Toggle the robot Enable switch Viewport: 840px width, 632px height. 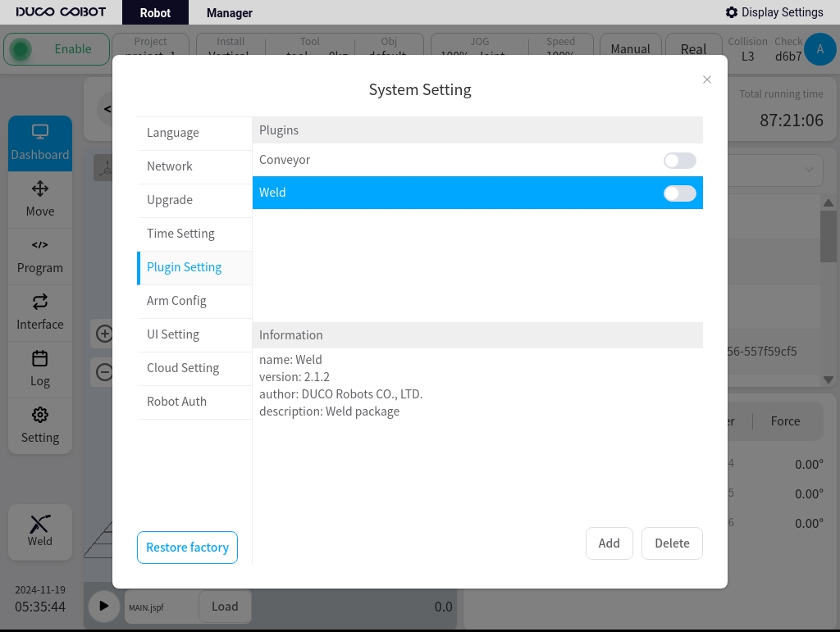tap(21, 50)
